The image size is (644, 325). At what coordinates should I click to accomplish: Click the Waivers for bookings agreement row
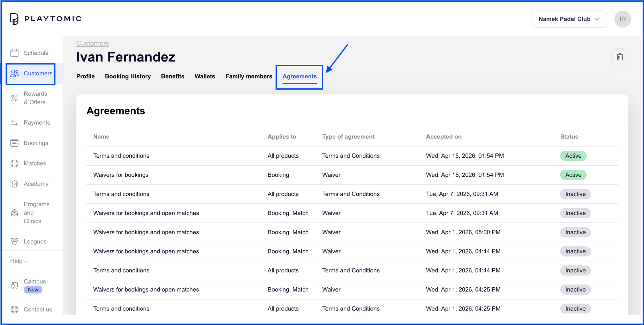pos(121,175)
